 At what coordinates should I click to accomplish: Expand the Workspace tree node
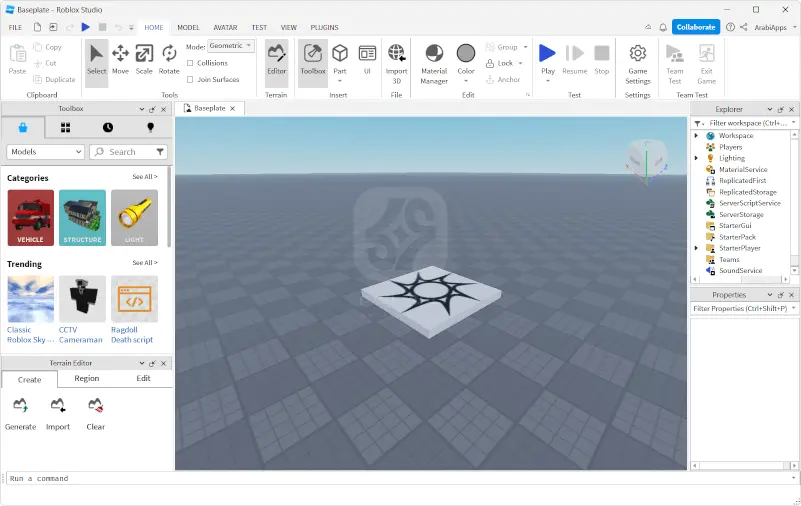pos(696,135)
